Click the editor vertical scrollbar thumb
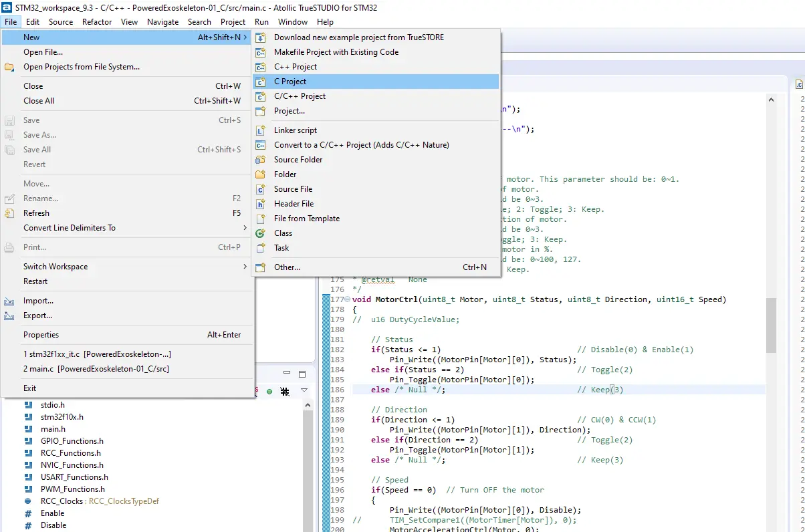805x532 pixels. [x=771, y=325]
